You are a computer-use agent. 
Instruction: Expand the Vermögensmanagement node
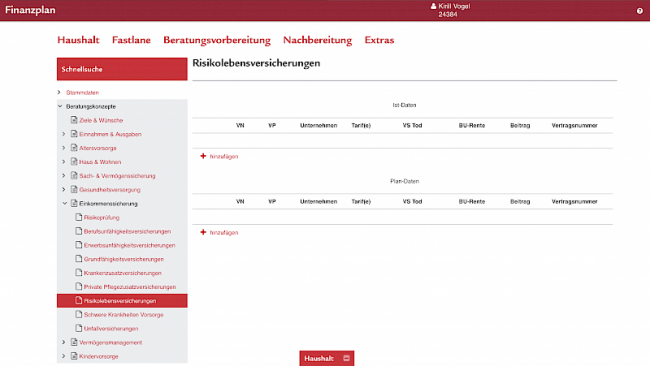pos(64,342)
